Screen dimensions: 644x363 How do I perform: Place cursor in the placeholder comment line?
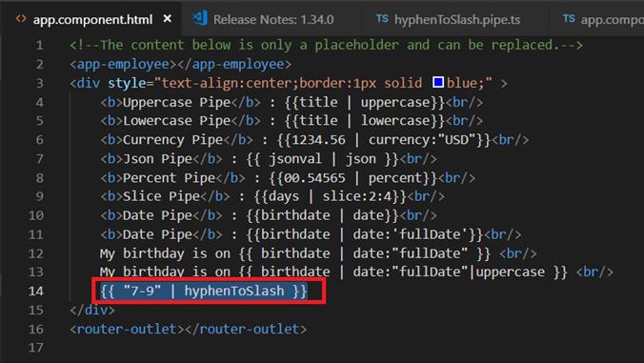coord(326,45)
